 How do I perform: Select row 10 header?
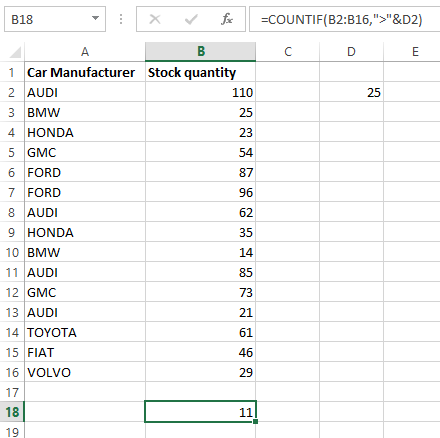click(12, 252)
